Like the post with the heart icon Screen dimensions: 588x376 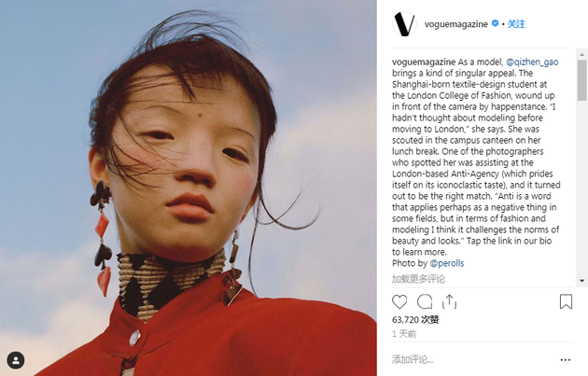399,301
